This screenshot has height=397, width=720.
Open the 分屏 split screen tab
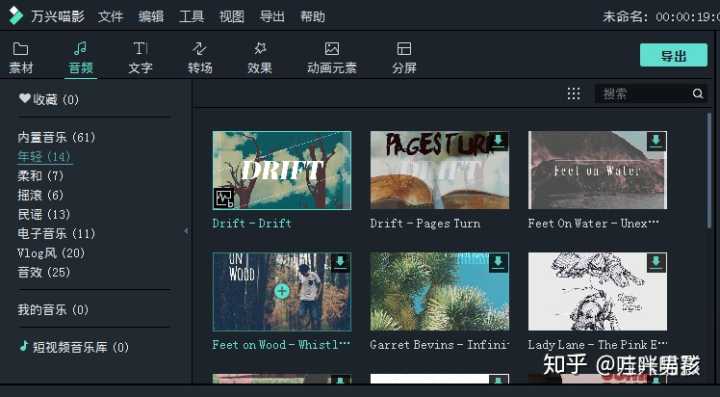404,58
